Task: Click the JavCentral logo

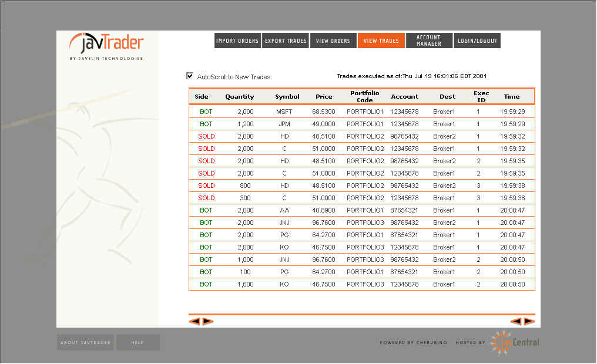Action: (x=515, y=343)
